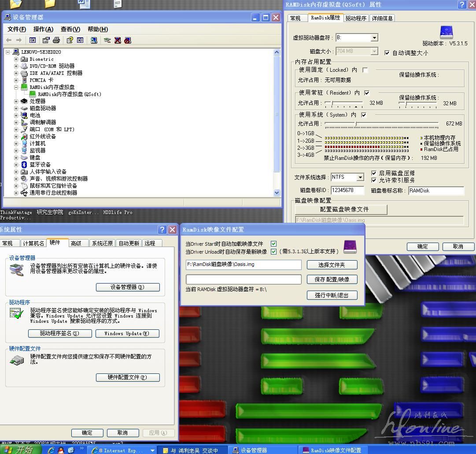This screenshot has width=476, height=454.
Task: Click the disable device toolbar icon
Action: pyautogui.click(x=128, y=40)
